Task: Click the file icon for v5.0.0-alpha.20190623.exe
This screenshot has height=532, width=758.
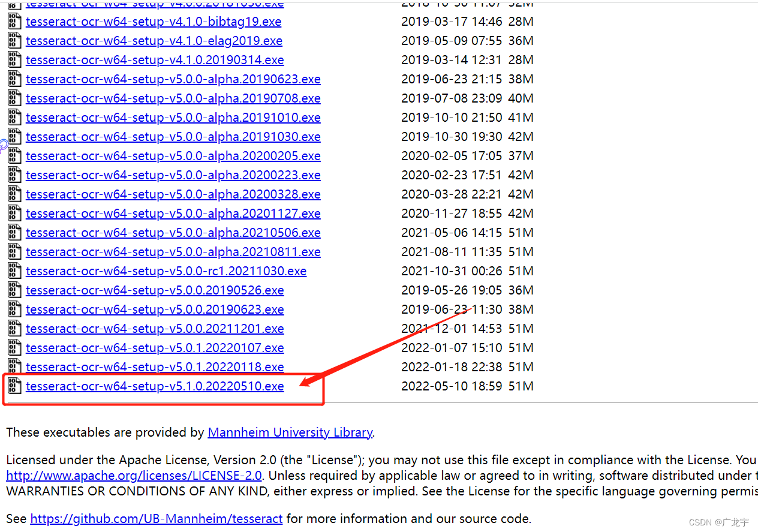Action: [x=14, y=79]
